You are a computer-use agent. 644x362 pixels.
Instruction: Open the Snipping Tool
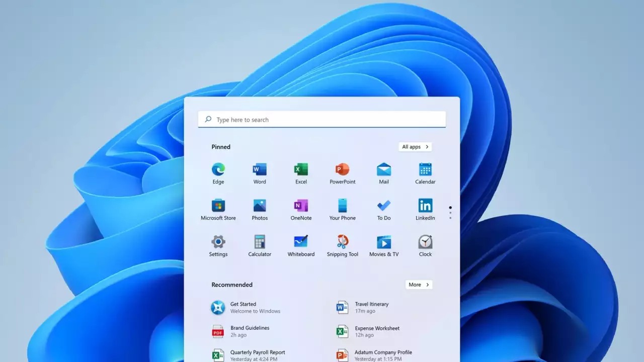point(342,242)
